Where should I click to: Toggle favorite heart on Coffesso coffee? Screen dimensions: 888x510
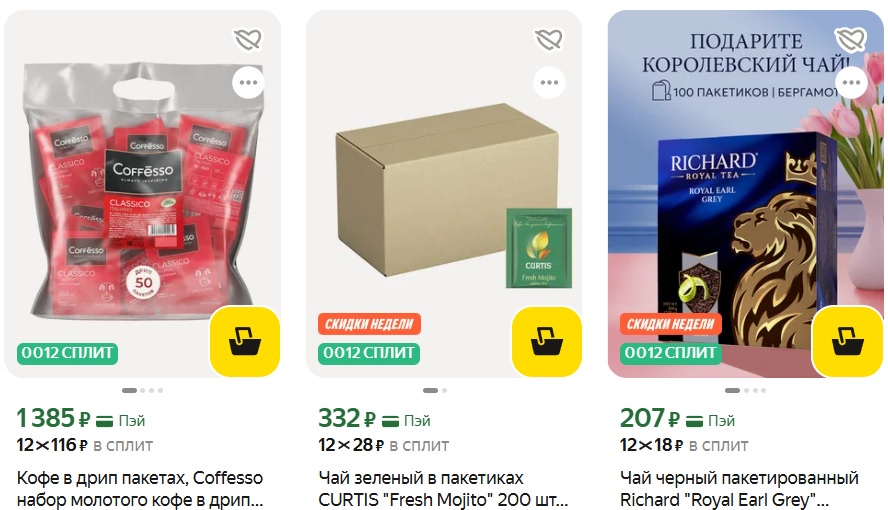(248, 39)
